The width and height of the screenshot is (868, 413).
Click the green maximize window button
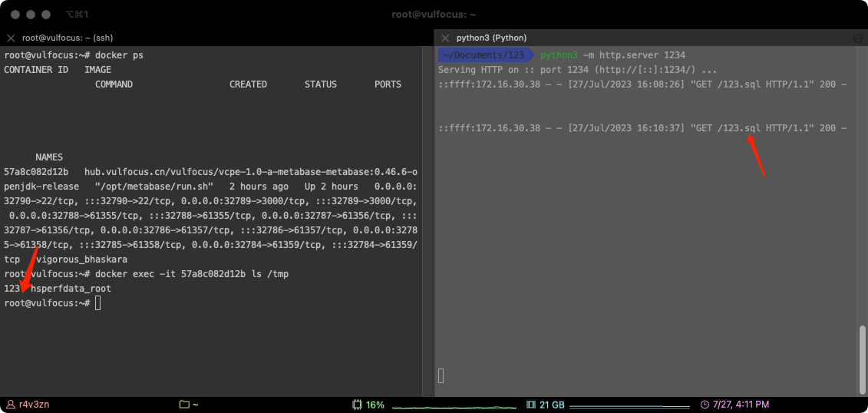(46, 15)
